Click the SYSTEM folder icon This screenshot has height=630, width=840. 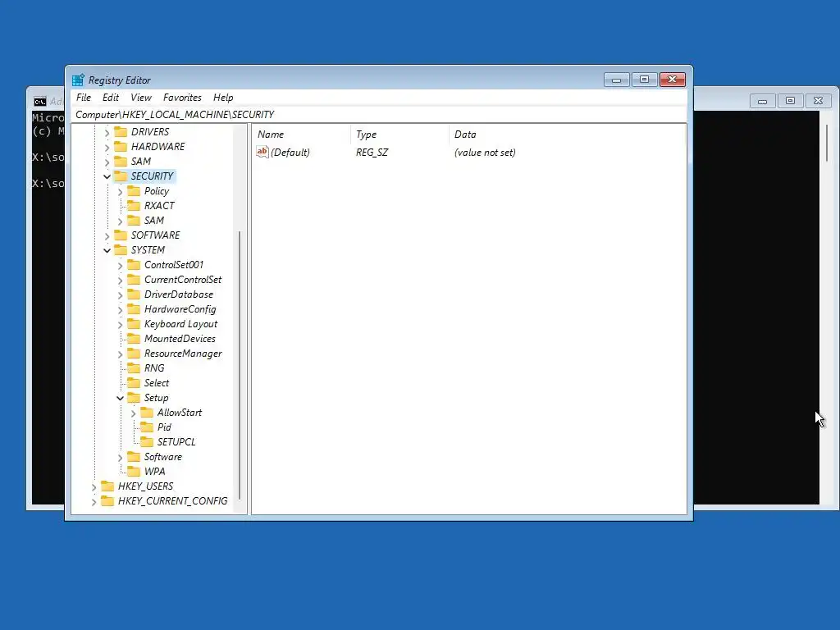pos(121,249)
